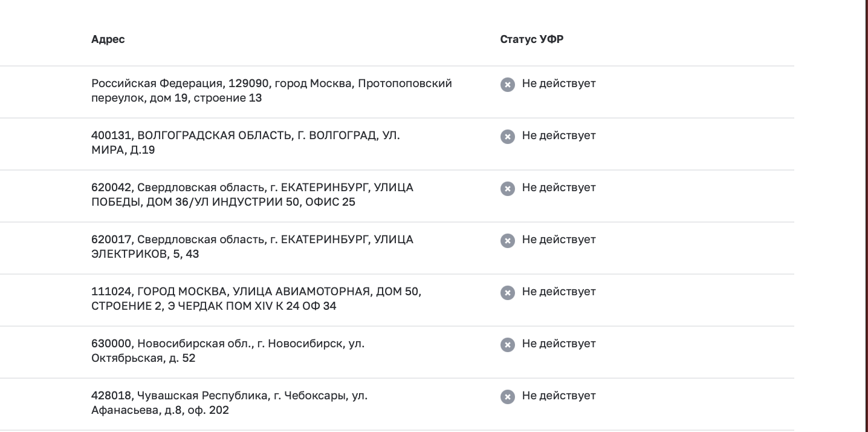Select the Чебоксары ул. Афанасьева address
The width and height of the screenshot is (868, 432).
click(x=229, y=403)
